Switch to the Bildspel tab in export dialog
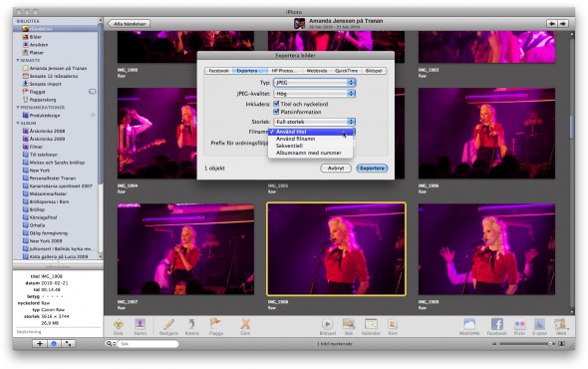The image size is (588, 369). point(374,71)
